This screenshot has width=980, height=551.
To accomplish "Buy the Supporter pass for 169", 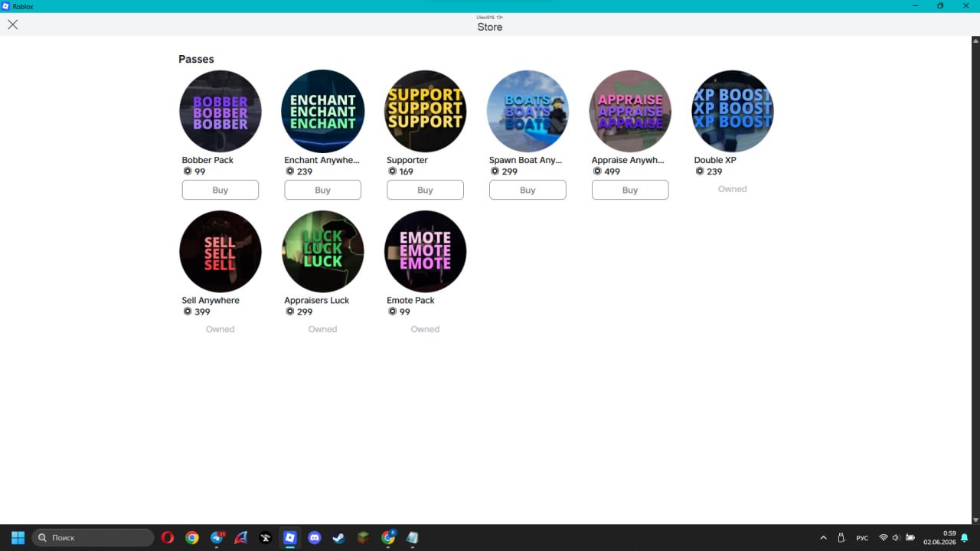I will [x=425, y=190].
